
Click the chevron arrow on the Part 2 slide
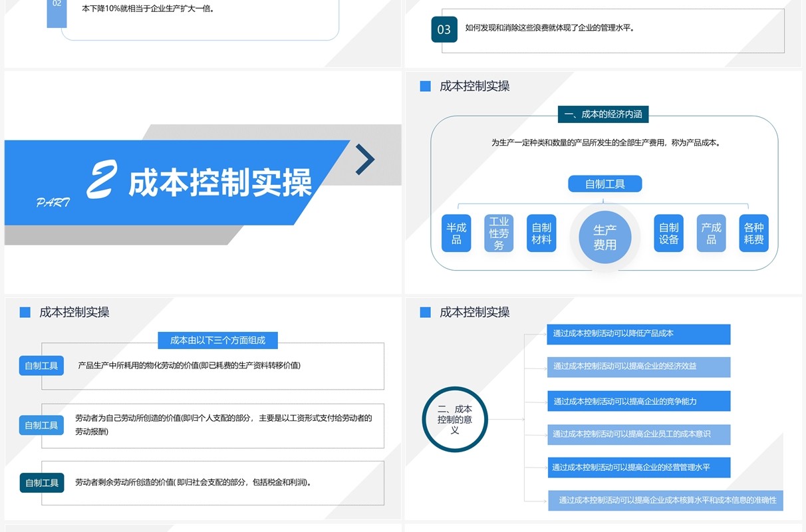click(364, 160)
